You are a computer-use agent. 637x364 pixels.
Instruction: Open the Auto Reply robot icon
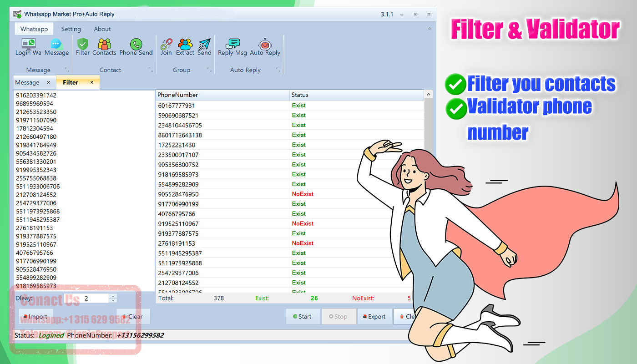coord(265,47)
